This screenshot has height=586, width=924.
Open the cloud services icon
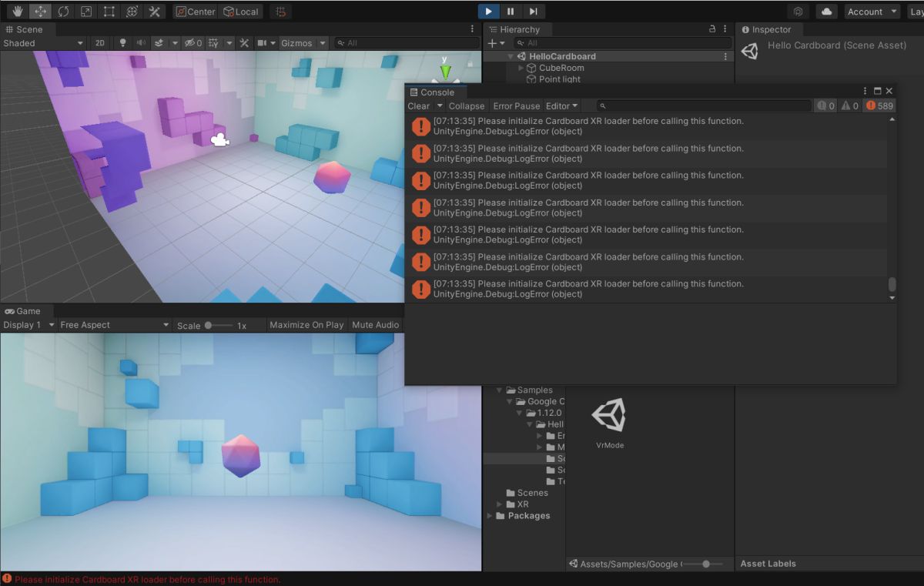[827, 12]
